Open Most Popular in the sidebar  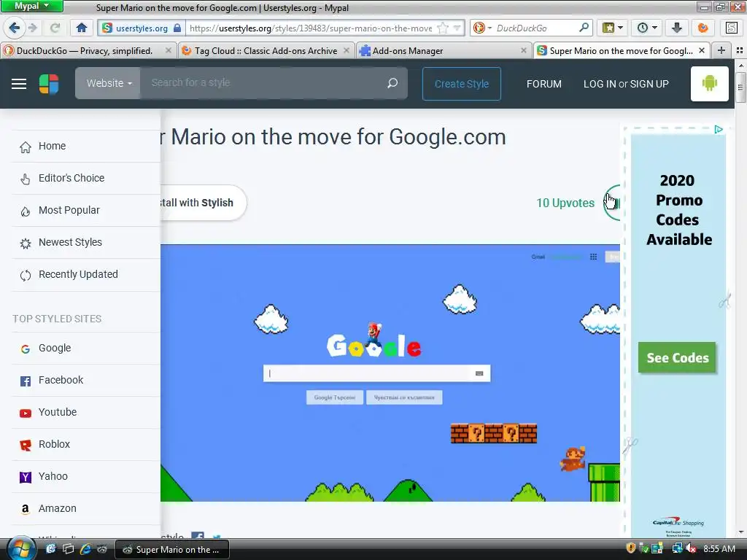pos(85,210)
